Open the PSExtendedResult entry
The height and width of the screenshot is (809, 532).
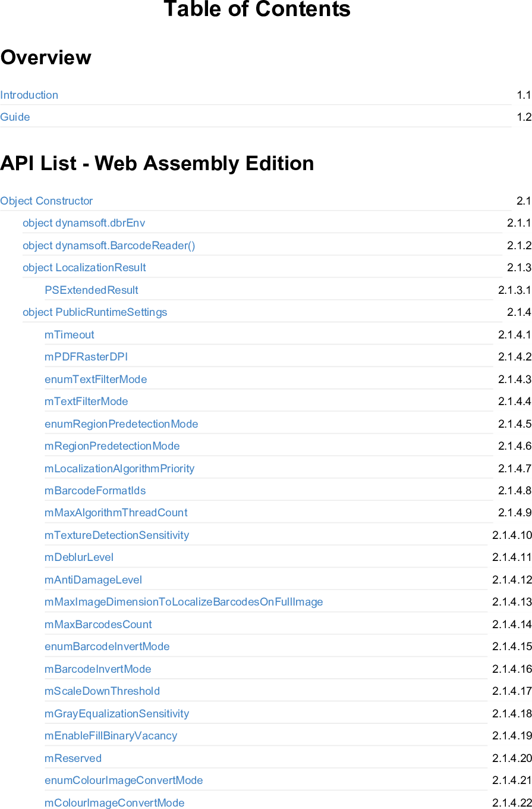[x=92, y=290]
